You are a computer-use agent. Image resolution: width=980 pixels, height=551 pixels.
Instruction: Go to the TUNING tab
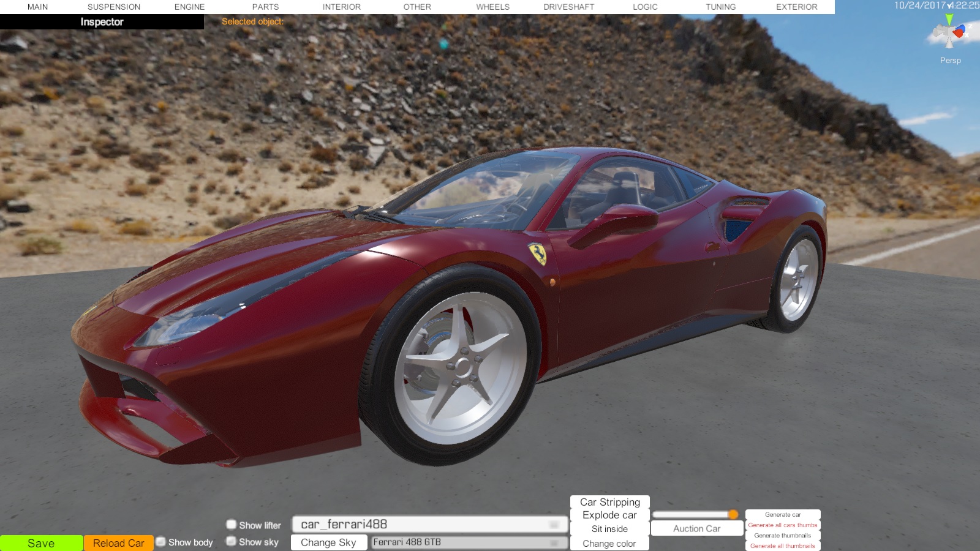(x=720, y=7)
